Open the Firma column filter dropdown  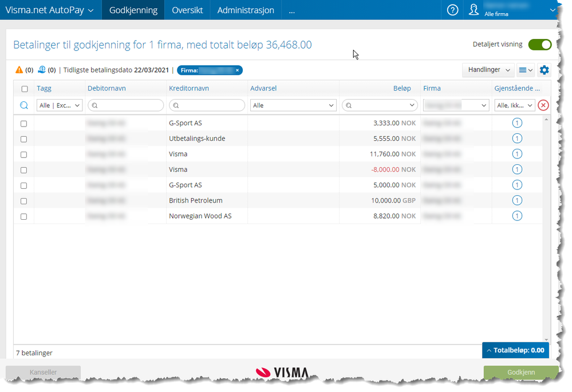[456, 105]
